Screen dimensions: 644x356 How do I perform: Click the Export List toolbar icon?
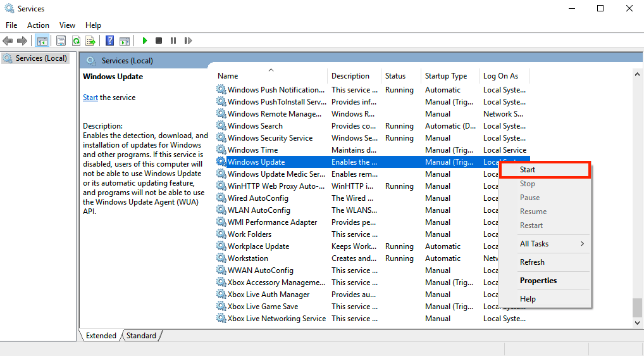(90, 41)
